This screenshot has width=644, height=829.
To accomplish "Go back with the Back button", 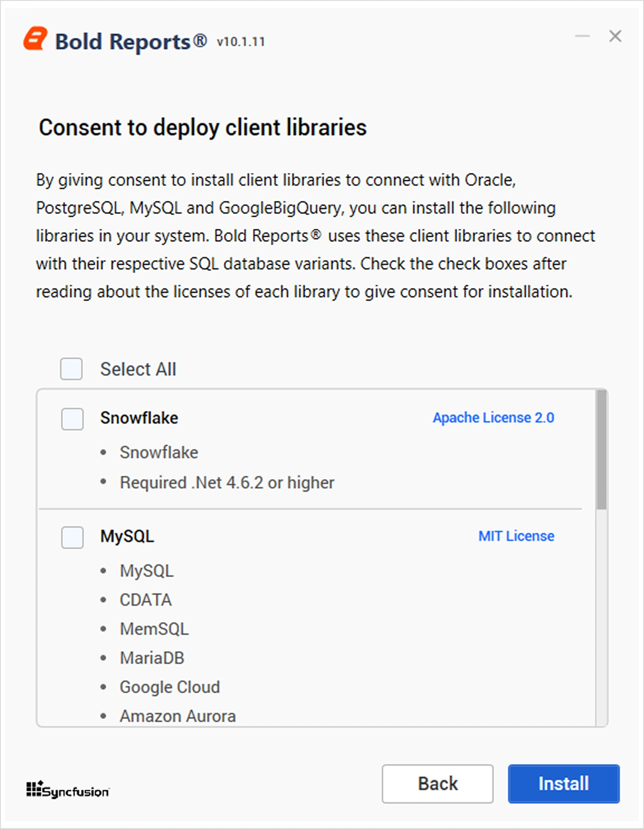I will [437, 784].
